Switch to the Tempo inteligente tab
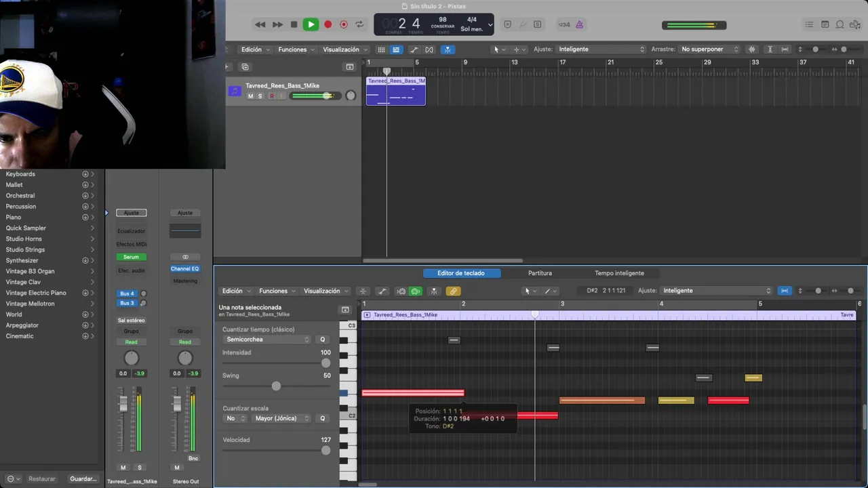Viewport: 868px width, 488px height. 619,273
